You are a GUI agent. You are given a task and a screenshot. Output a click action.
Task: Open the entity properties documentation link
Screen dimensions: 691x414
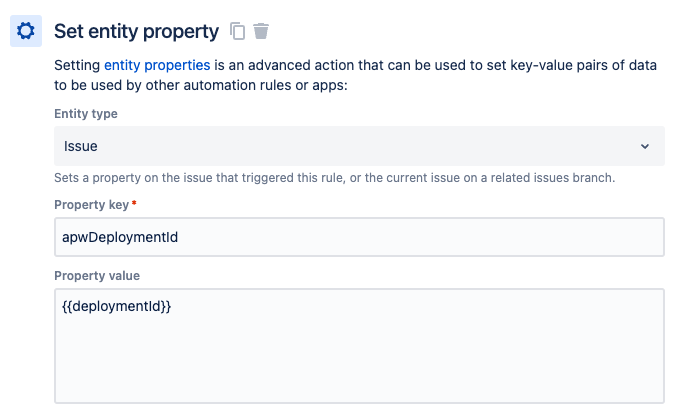coord(157,65)
